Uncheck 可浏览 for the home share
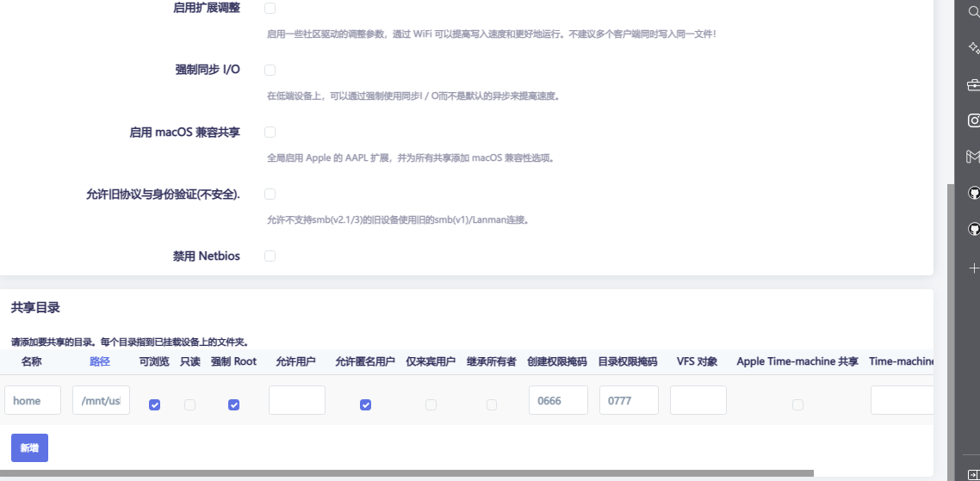 point(154,404)
